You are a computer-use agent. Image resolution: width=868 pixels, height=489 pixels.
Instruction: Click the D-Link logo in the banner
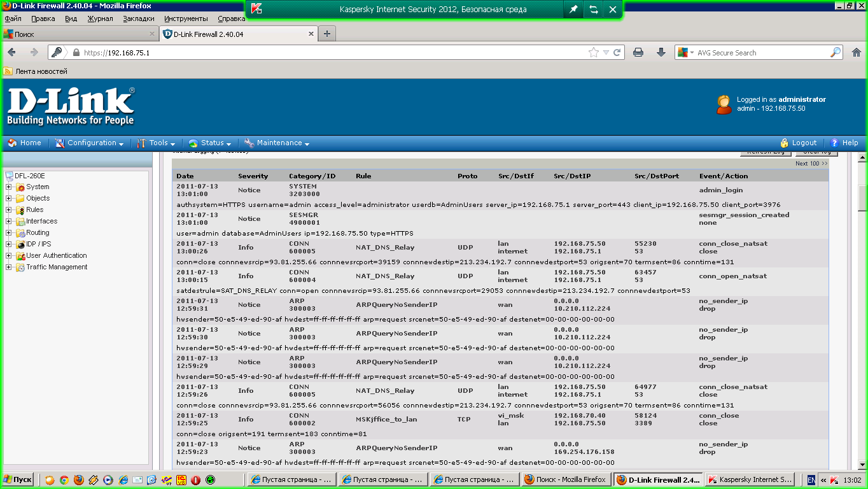click(x=71, y=106)
